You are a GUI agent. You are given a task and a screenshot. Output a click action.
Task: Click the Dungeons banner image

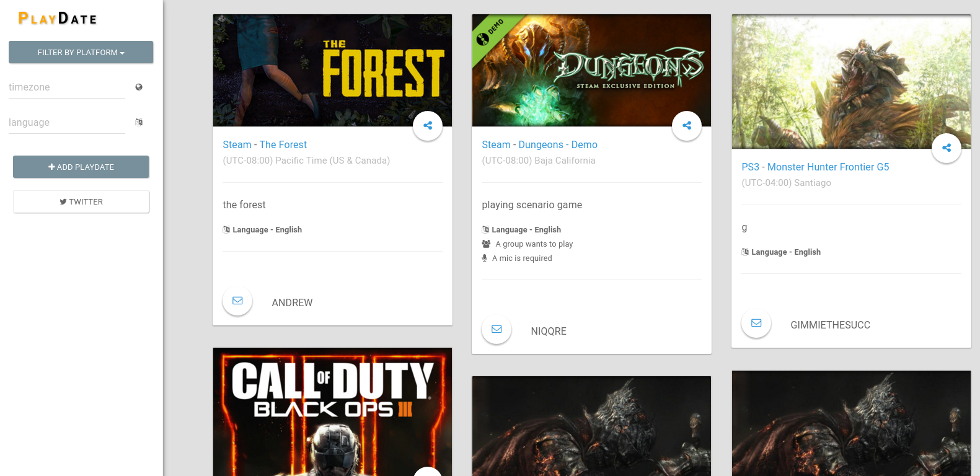[x=591, y=70]
